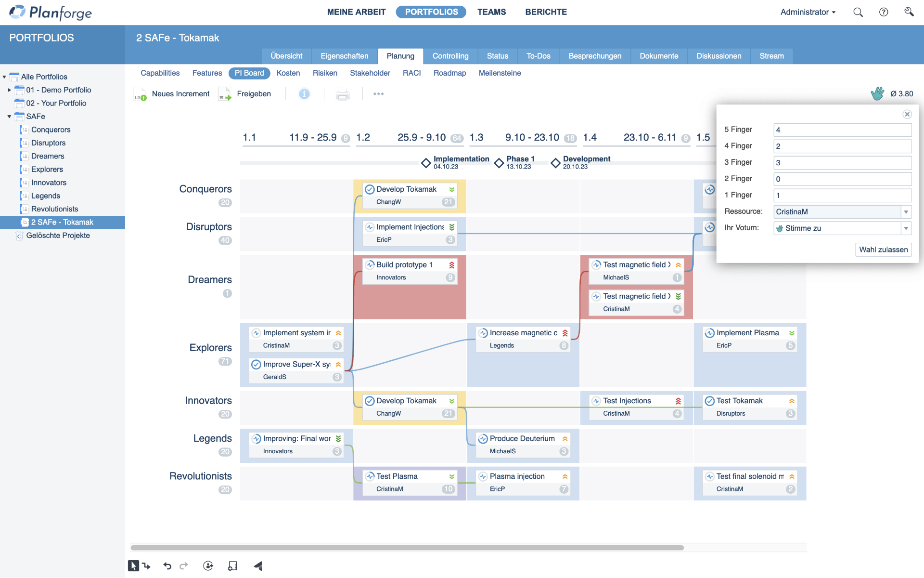Image resolution: width=924 pixels, height=578 pixels.
Task: Click the Implementation milestone diamond
Action: point(426,163)
